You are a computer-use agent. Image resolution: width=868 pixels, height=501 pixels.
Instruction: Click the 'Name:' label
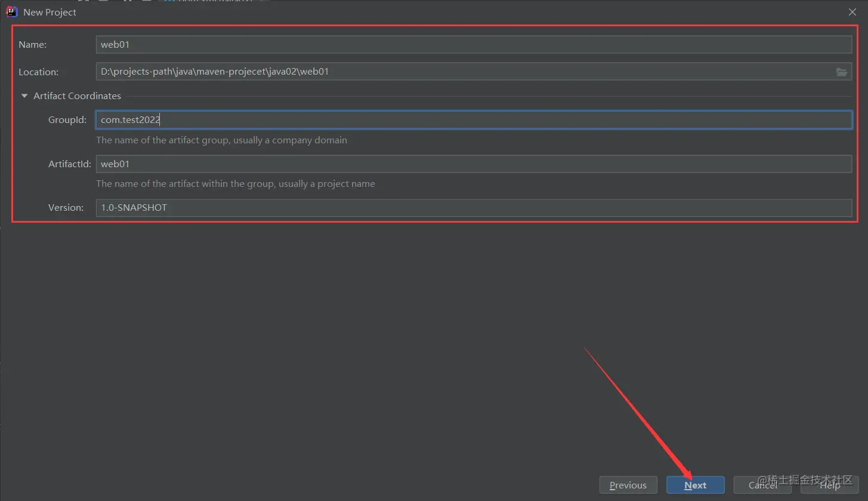tap(33, 44)
